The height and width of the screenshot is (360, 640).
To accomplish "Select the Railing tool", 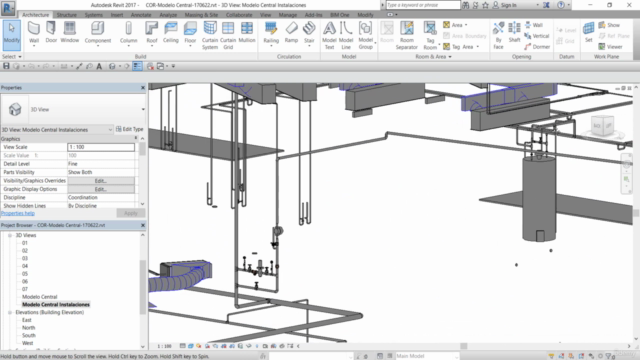I will [271, 33].
